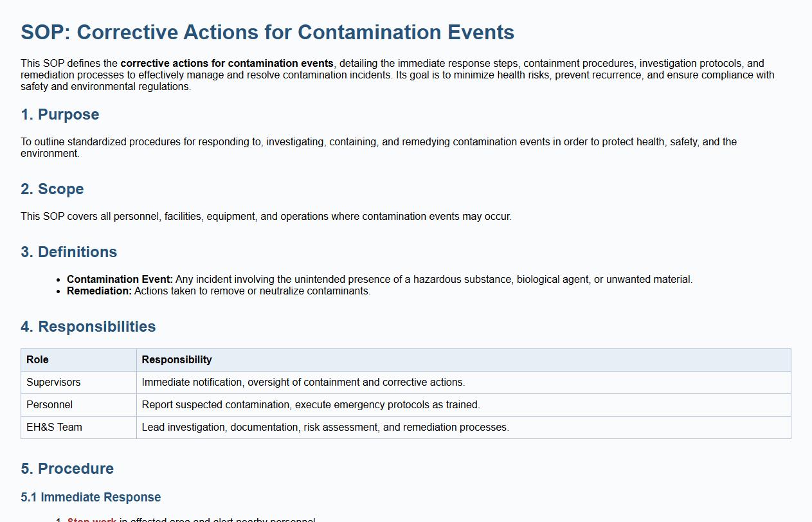This screenshot has height=522, width=812.
Task: Select the 'EH&S Team' table cell
Action: coord(54,428)
